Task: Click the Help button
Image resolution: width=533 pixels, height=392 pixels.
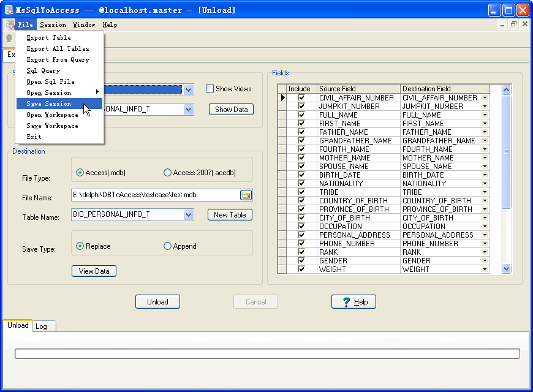Action: (354, 302)
